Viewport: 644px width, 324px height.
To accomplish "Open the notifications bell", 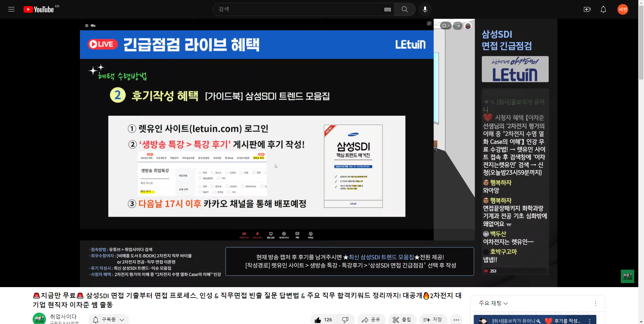I will tap(603, 9).
